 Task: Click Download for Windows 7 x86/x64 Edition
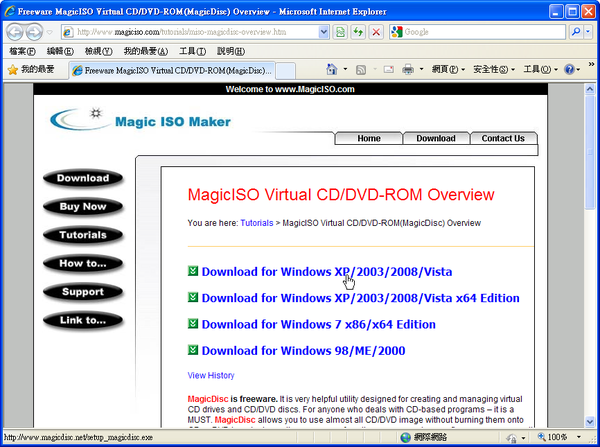click(318, 325)
